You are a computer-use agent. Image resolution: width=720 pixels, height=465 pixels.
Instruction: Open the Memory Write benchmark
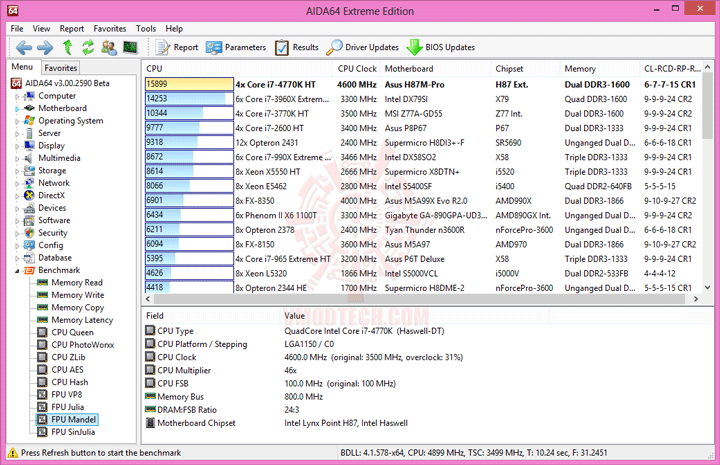coord(78,295)
